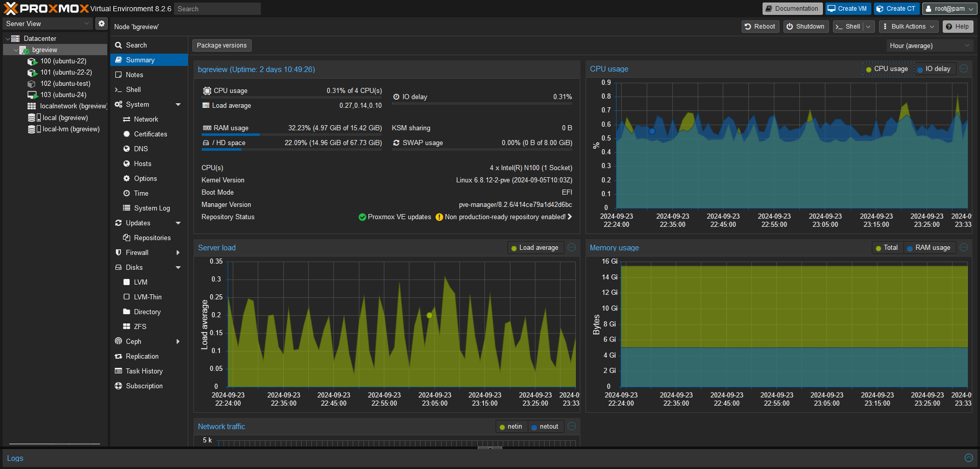Collapse the Disks section arrow

tap(178, 268)
